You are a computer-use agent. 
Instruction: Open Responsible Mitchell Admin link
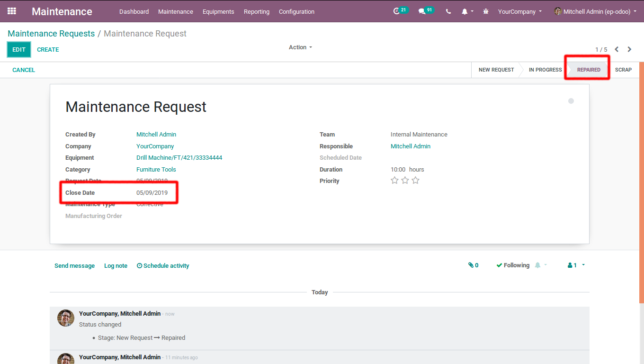tap(411, 146)
